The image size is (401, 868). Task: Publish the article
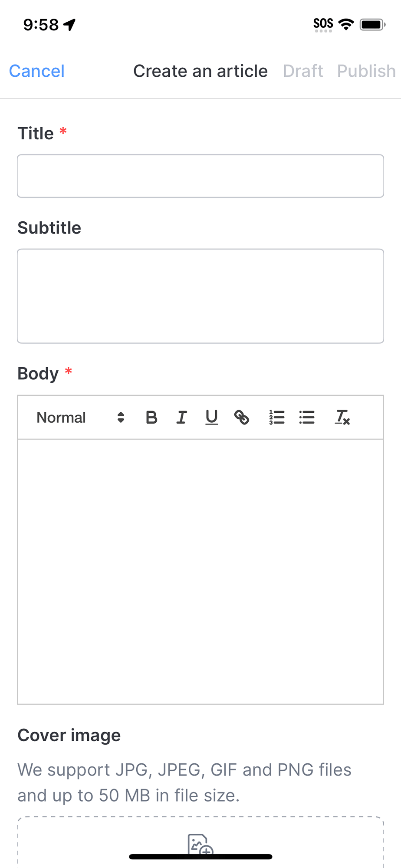366,71
